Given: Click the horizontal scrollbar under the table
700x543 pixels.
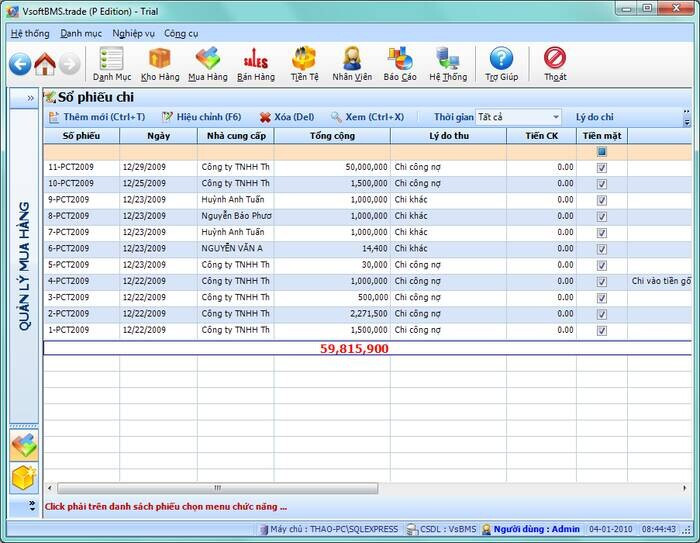Looking at the screenshot, I should [x=217, y=488].
